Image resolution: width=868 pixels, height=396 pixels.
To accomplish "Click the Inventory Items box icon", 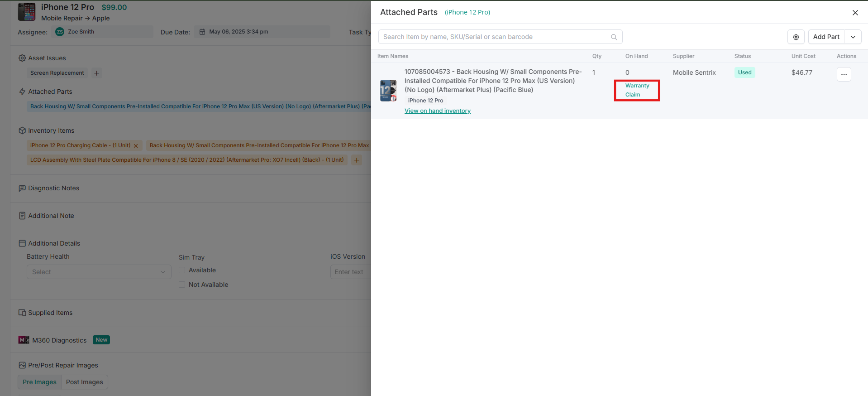I will pyautogui.click(x=22, y=130).
